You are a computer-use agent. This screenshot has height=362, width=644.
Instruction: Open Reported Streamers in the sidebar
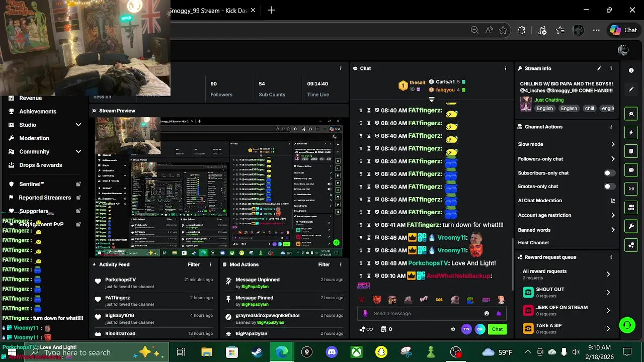click(x=45, y=198)
